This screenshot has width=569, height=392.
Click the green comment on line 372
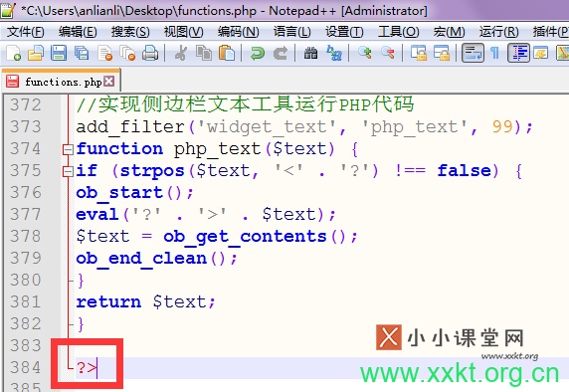[245, 104]
